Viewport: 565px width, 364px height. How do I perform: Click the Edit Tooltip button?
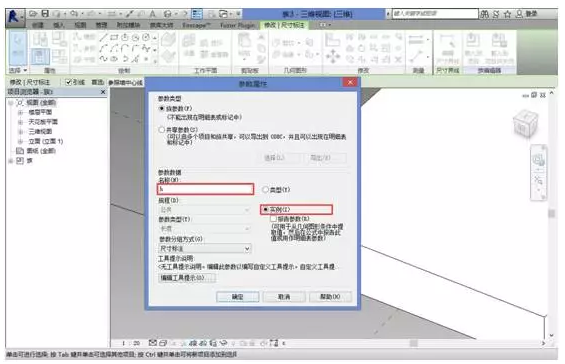tap(187, 278)
